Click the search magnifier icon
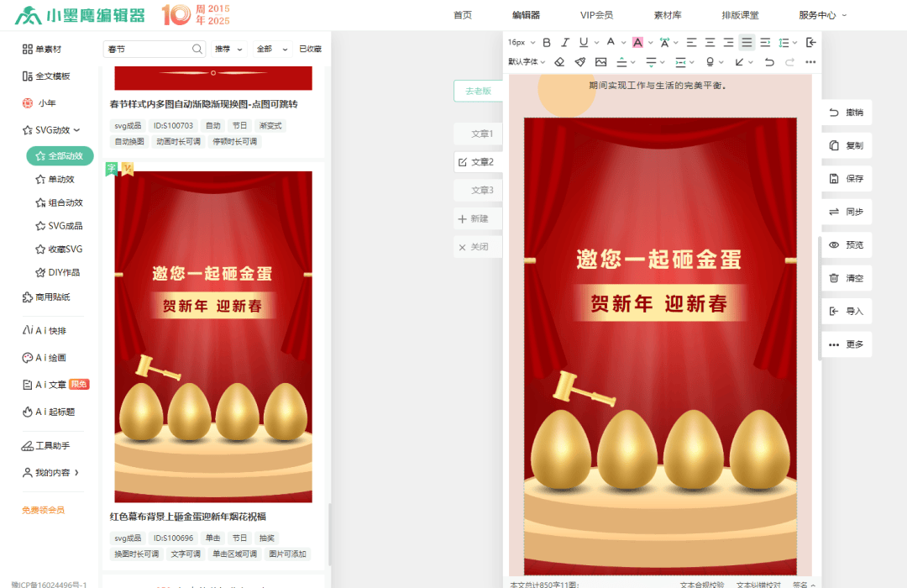 pyautogui.click(x=197, y=50)
